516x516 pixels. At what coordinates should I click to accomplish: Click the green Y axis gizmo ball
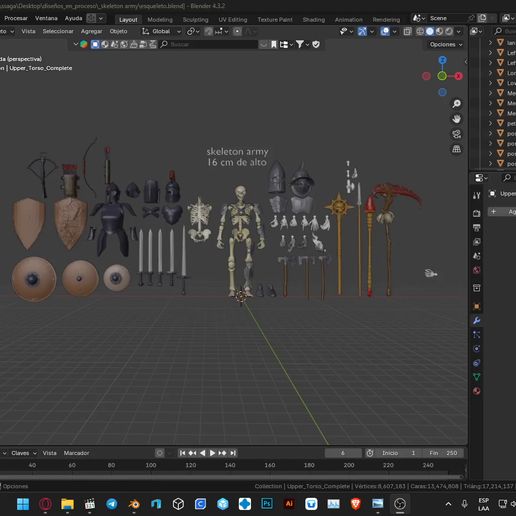[442, 76]
